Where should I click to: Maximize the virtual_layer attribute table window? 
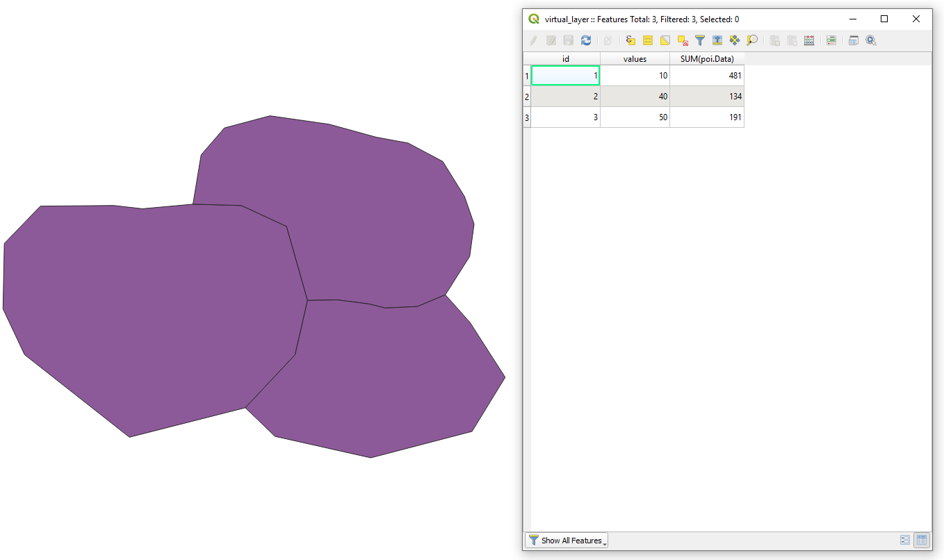point(884,19)
